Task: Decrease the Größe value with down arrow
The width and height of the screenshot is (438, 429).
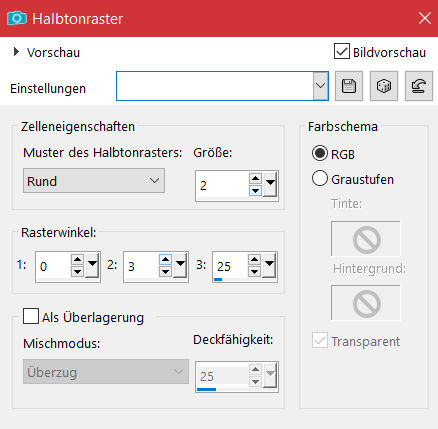Action: (255, 191)
